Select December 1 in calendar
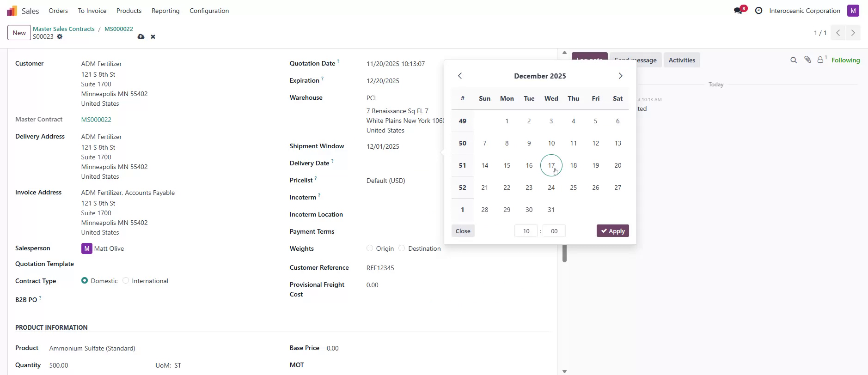868x375 pixels. pos(507,121)
